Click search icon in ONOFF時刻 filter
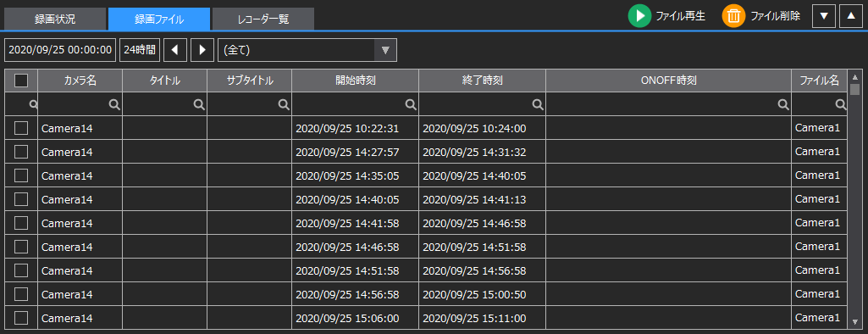Viewport: 868px width, 334px height. click(x=783, y=104)
